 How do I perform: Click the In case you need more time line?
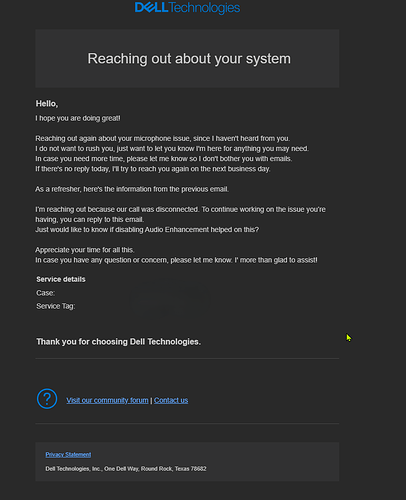tap(164, 159)
